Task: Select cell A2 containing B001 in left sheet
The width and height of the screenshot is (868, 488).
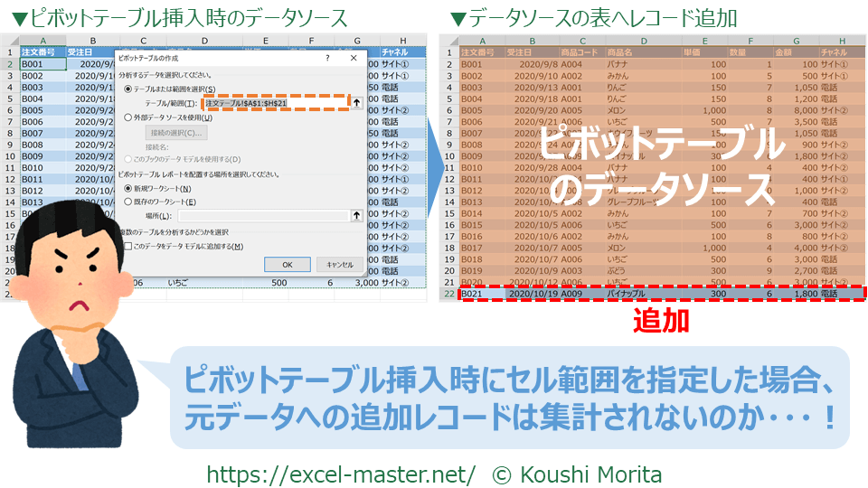Action: pyautogui.click(x=42, y=64)
